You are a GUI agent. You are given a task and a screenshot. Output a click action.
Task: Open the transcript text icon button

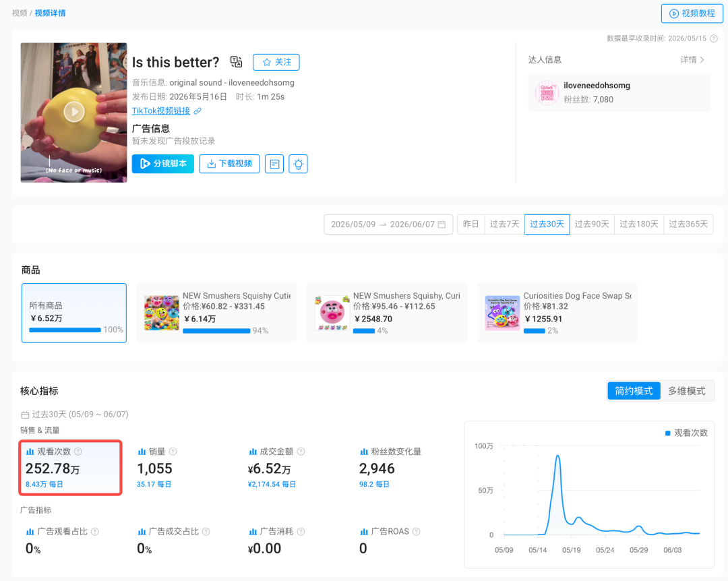[x=274, y=164]
